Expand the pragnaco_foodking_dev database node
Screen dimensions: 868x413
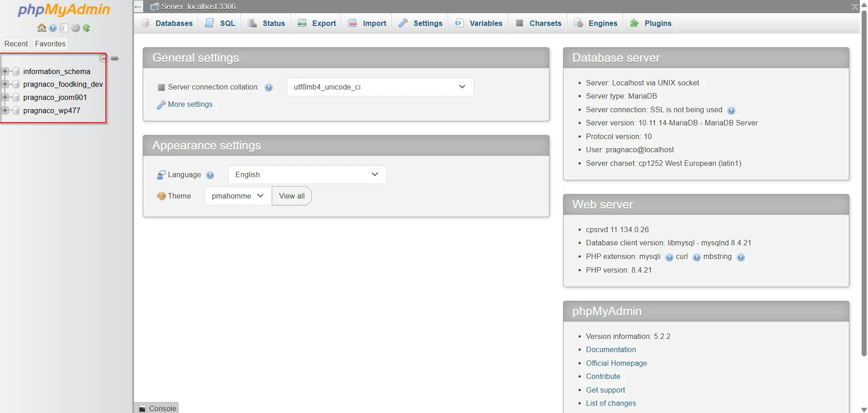tap(5, 84)
